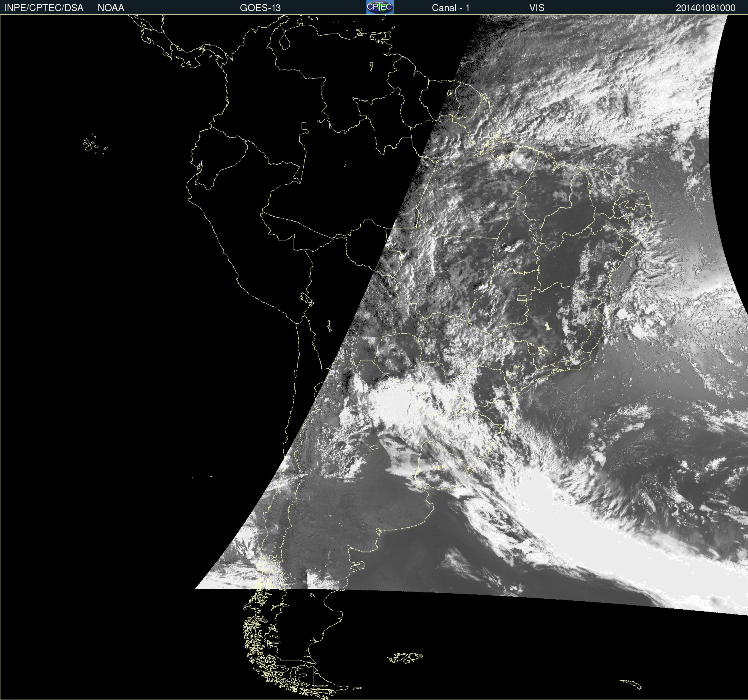748x700 pixels.
Task: Click the 201401081000 timestamp
Action: point(706,8)
